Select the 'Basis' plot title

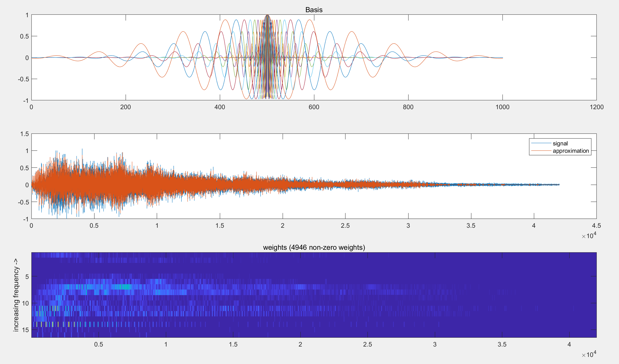(x=314, y=10)
